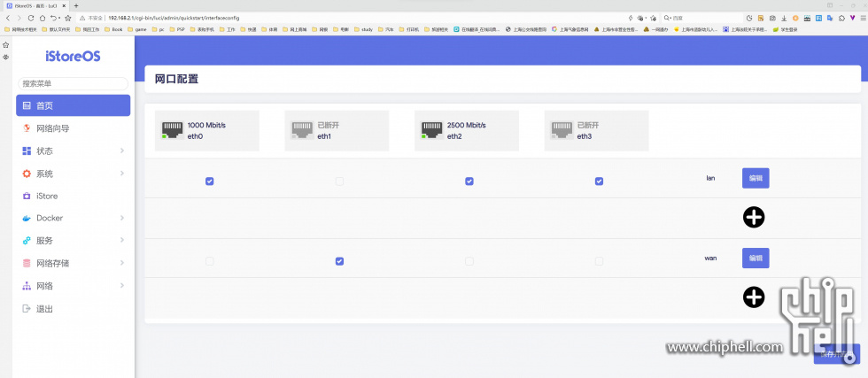Image resolution: width=868 pixels, height=378 pixels.
Task: Click the 网络 topology icon
Action: tap(27, 286)
